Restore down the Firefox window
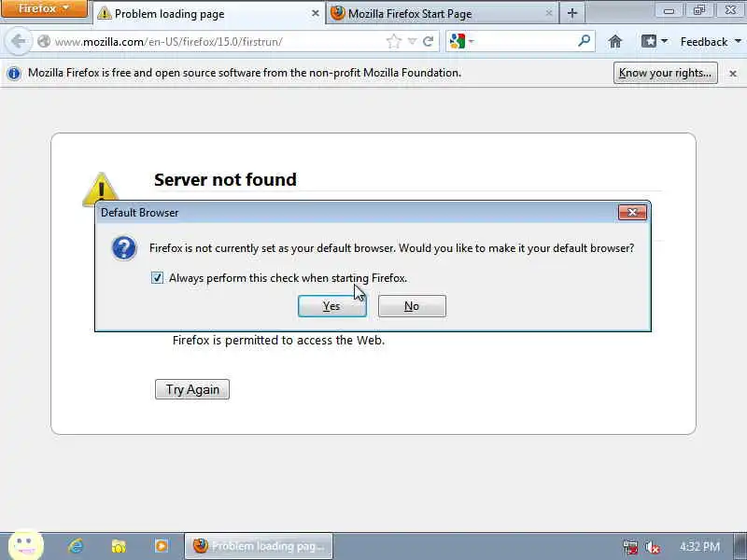This screenshot has width=747, height=560. tap(698, 10)
